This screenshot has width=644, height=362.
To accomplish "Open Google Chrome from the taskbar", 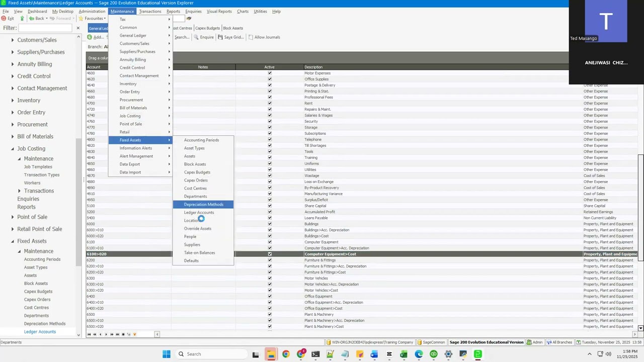I will click(286, 354).
